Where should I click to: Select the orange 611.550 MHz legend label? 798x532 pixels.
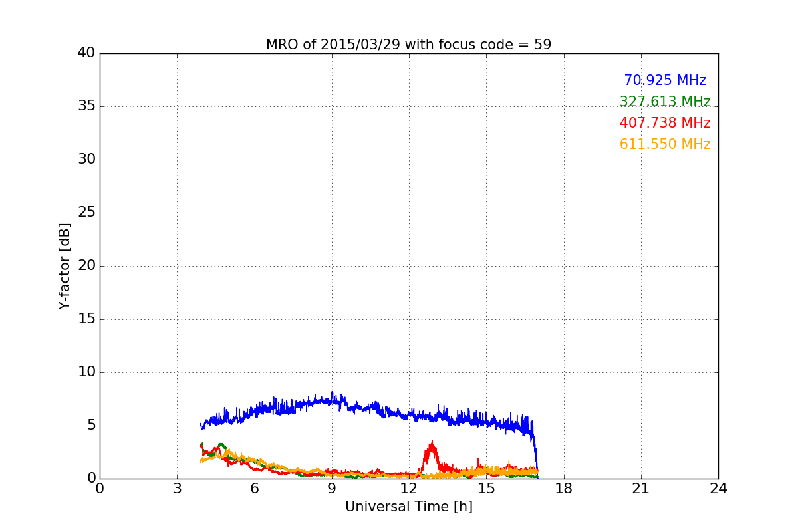pos(665,144)
